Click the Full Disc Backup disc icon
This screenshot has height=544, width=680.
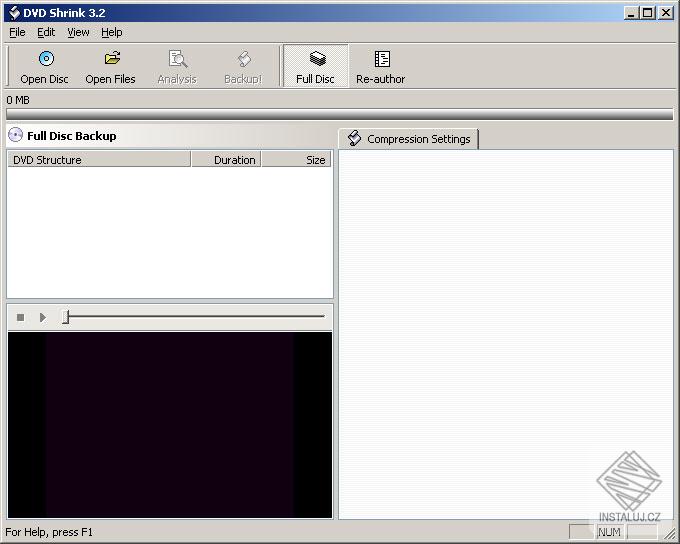coord(16,135)
